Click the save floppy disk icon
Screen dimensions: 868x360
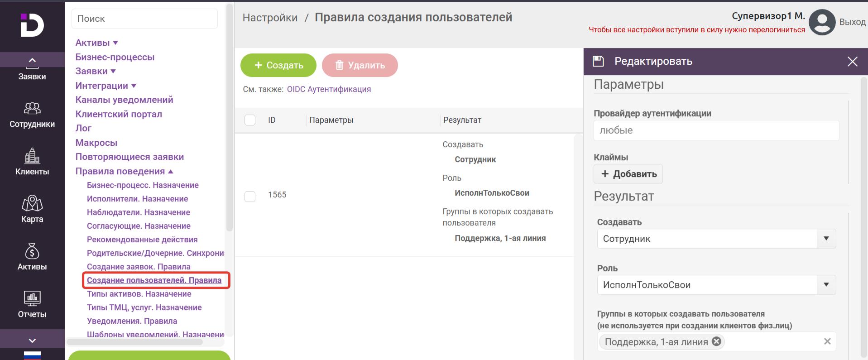tap(598, 61)
